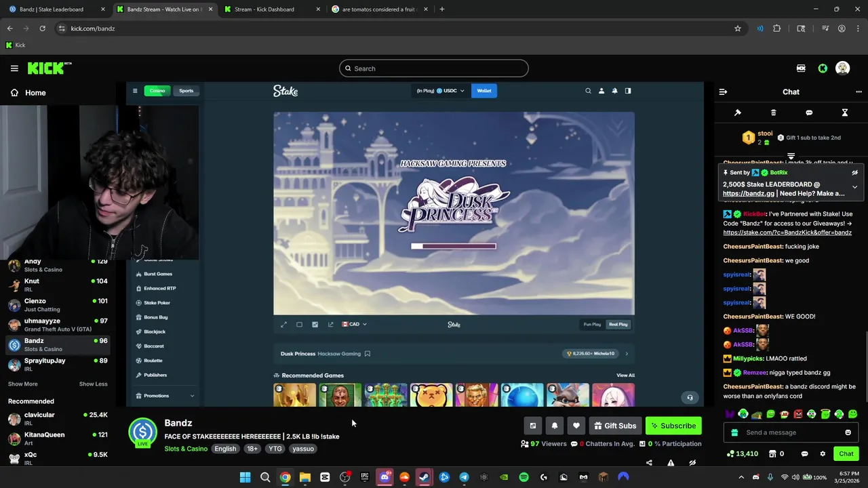Report stream with warning triangle icon
The image size is (868, 488).
click(x=671, y=463)
